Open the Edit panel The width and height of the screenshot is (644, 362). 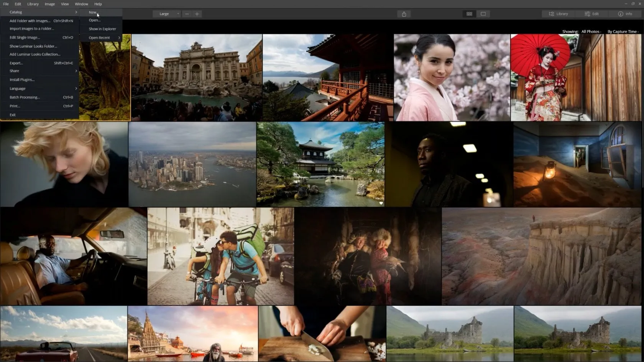591,14
